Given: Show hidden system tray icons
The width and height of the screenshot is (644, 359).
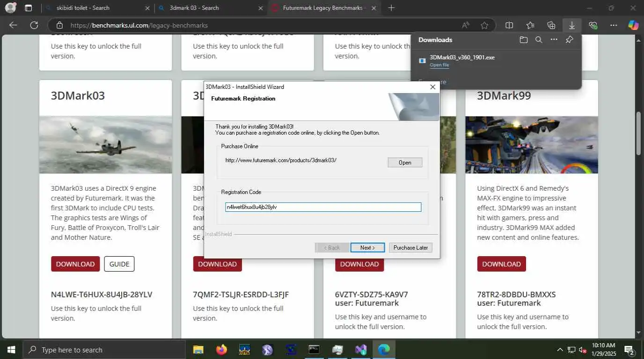Looking at the screenshot, I should (560, 350).
